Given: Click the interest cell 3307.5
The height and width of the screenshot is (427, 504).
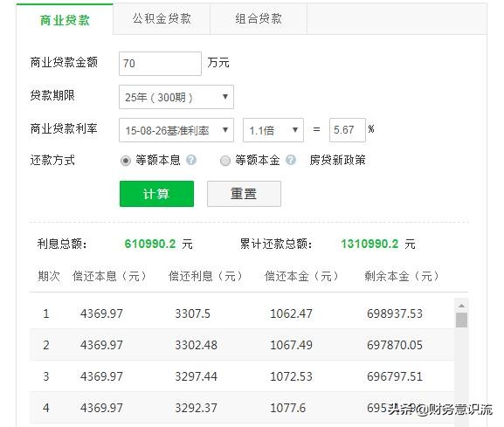Looking at the screenshot, I should click(192, 313).
